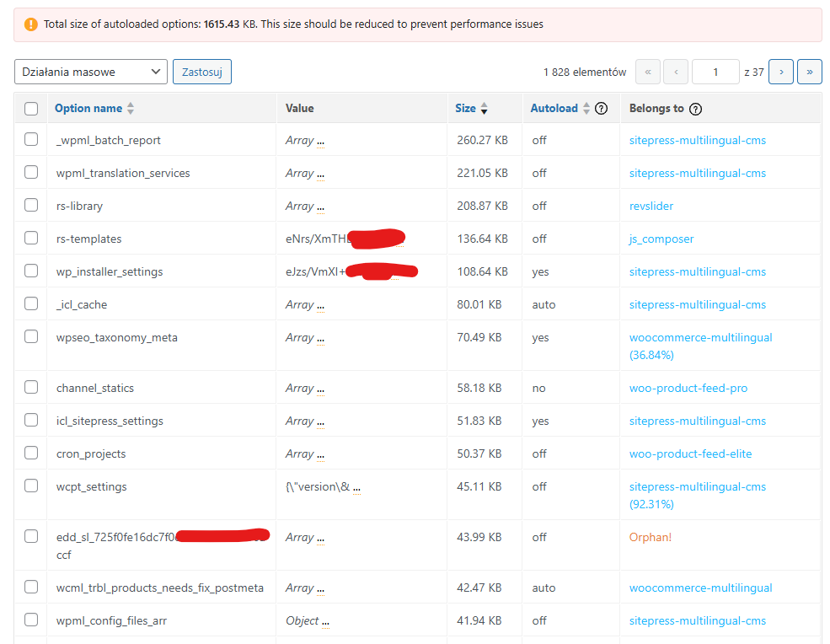Check the wp_installer_settings row checkbox
Viewport: 830px width, 644px height.
[x=31, y=271]
